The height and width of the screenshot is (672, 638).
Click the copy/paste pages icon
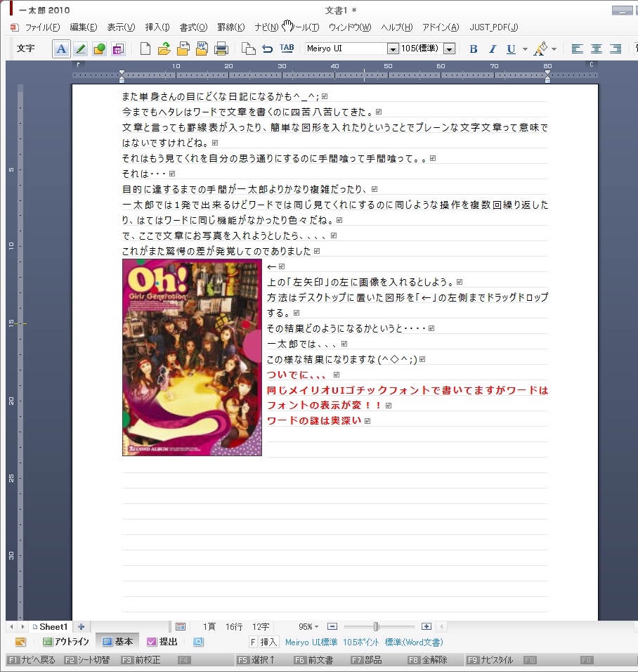248,49
